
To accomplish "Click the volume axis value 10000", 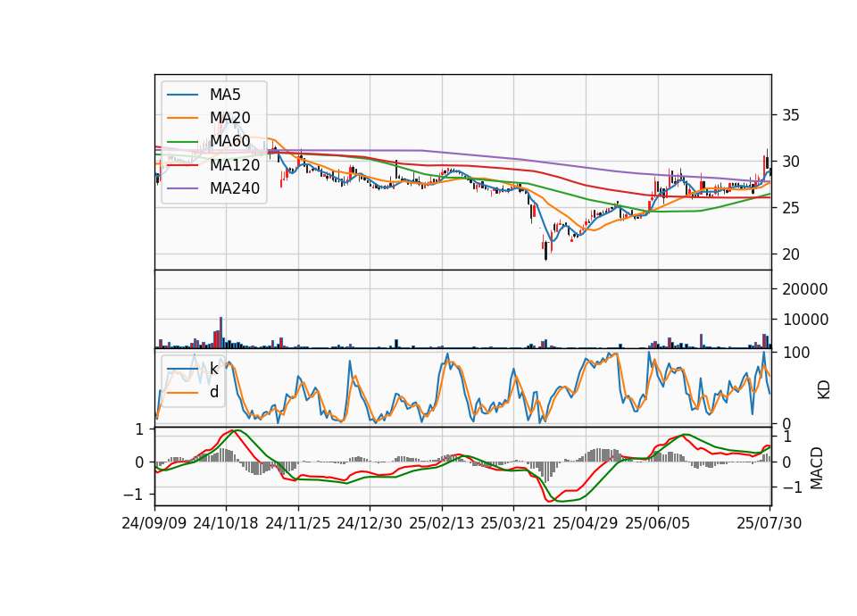I will tap(805, 320).
